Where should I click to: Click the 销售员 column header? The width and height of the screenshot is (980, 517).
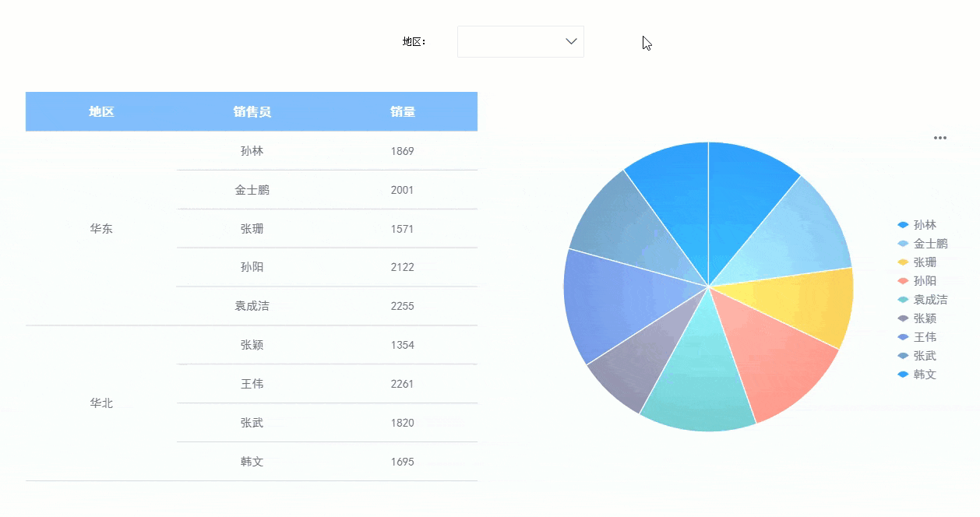(252, 111)
